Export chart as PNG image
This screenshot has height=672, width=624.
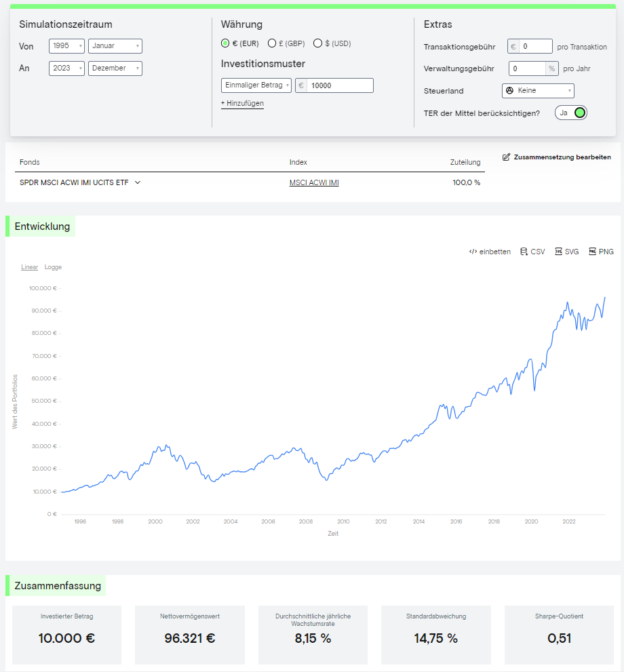pos(593,252)
